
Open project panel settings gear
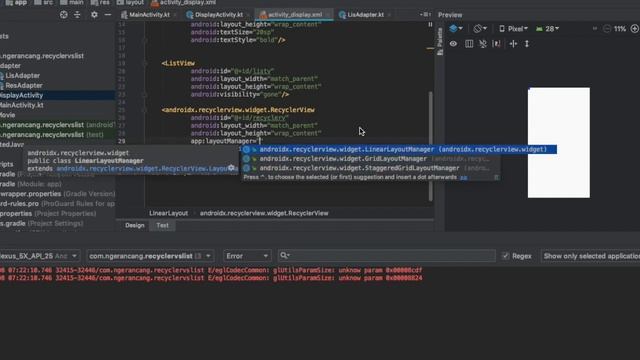coord(94,15)
